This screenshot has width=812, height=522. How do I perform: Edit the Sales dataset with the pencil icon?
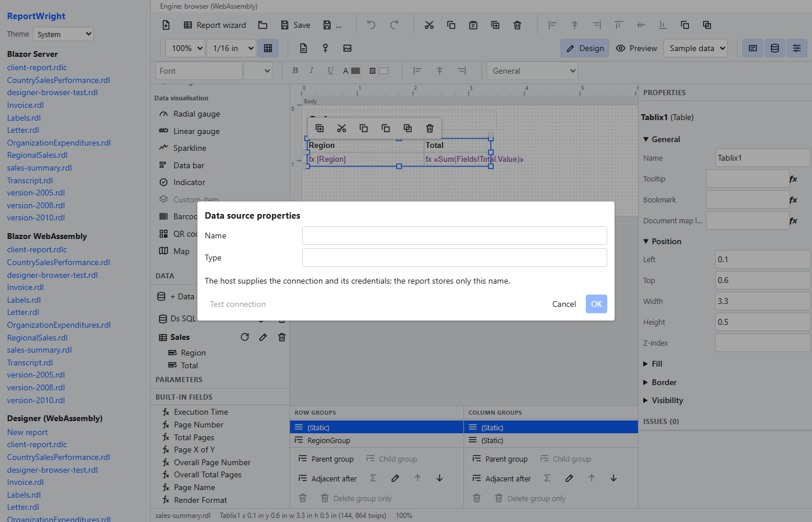coord(263,337)
